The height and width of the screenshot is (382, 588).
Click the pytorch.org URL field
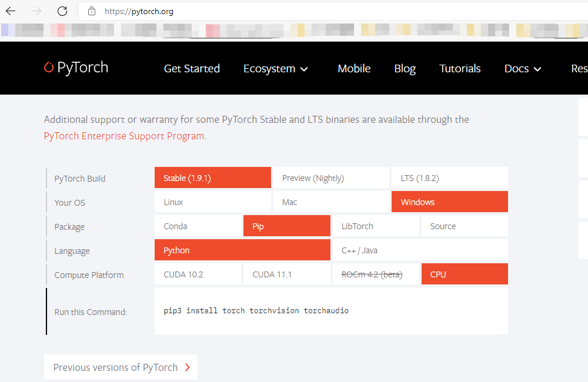(333, 11)
